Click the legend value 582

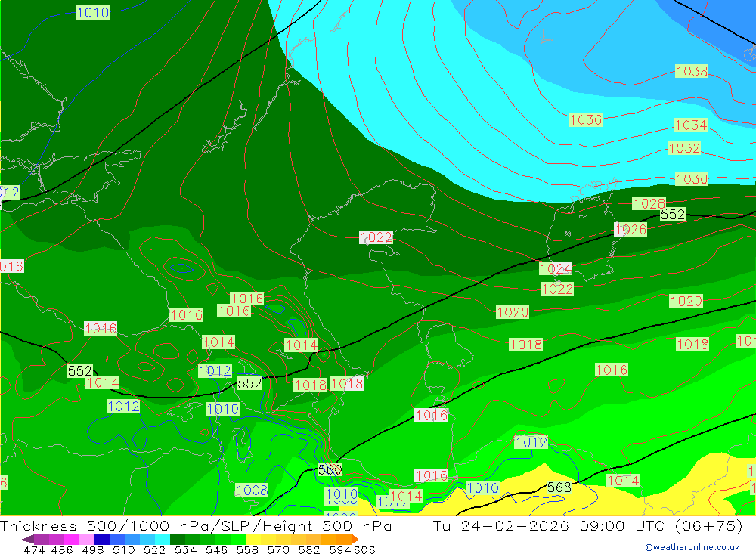(308, 549)
